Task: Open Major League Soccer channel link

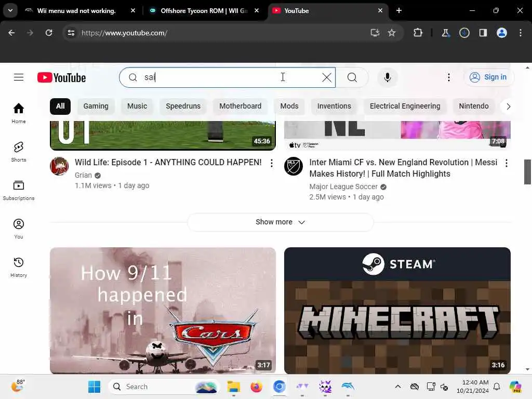Action: click(x=343, y=187)
